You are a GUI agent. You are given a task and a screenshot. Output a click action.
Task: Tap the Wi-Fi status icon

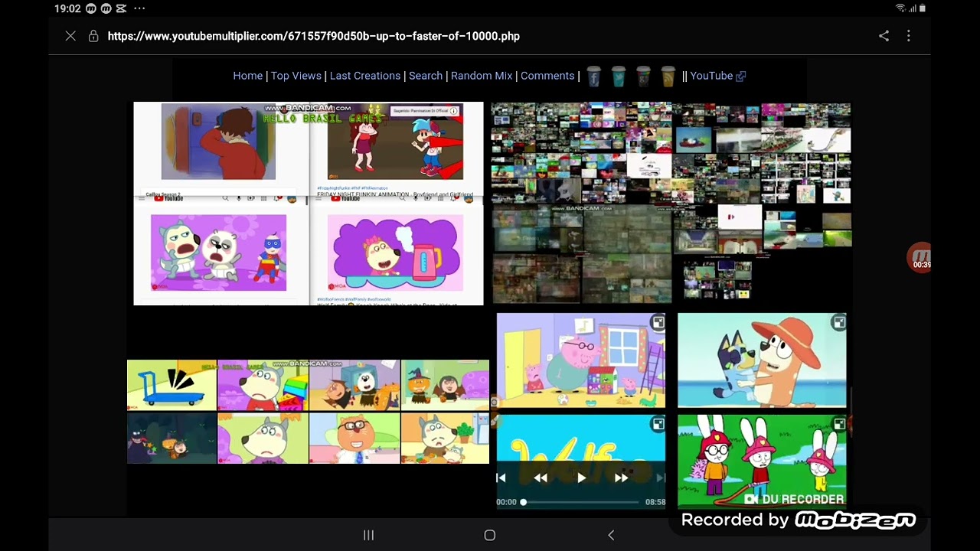(x=900, y=8)
